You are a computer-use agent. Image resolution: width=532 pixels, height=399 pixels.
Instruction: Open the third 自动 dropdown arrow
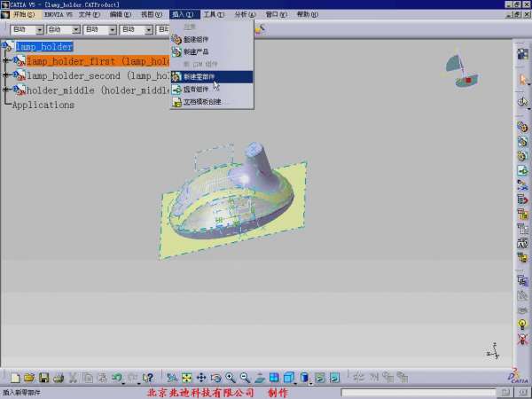113,30
